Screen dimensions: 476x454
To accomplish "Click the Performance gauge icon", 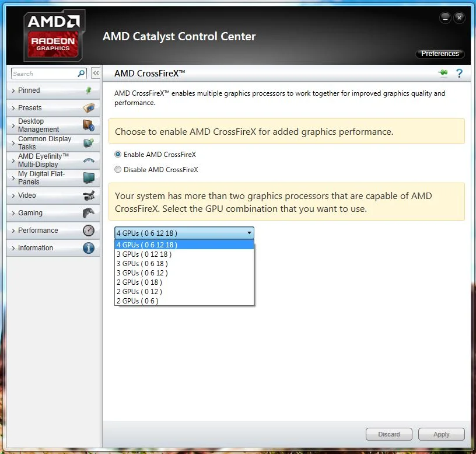I will [89, 231].
